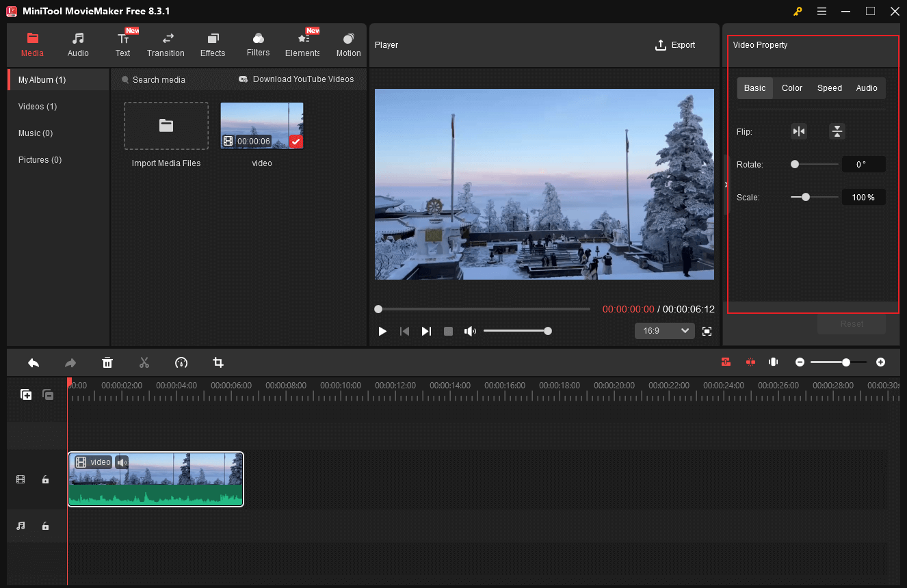This screenshot has width=907, height=588.
Task: Open the hamburger menu in the title bar
Action: (821, 11)
